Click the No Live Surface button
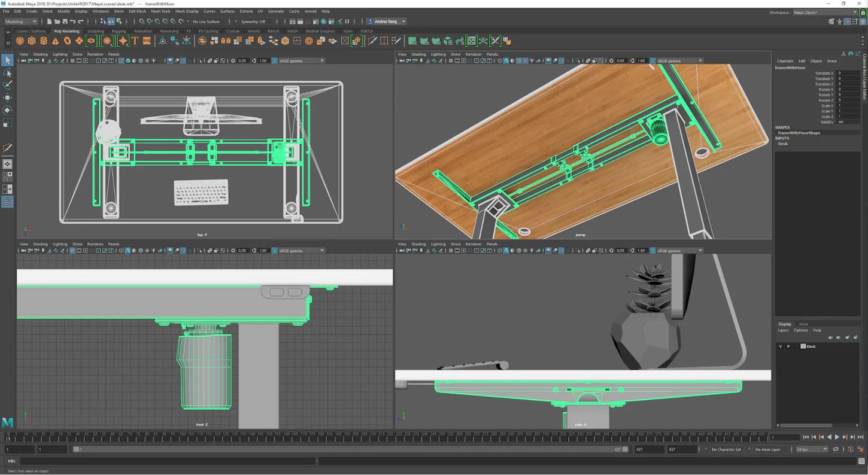Screen dimensions: 868x475 click(x=206, y=22)
